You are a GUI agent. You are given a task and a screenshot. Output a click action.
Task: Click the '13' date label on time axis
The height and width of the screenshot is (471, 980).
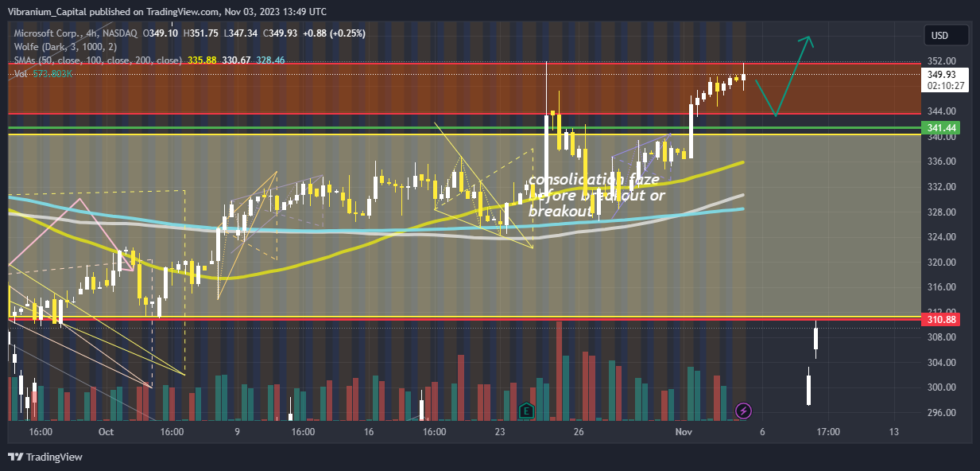[x=893, y=432]
